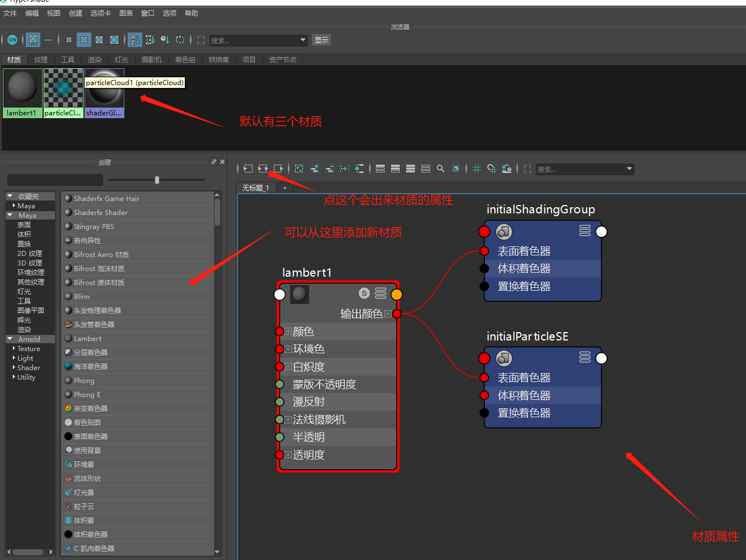Screen dimensions: 746x560
Task: Expand the Shader item under Arnold
Action: click(14, 367)
